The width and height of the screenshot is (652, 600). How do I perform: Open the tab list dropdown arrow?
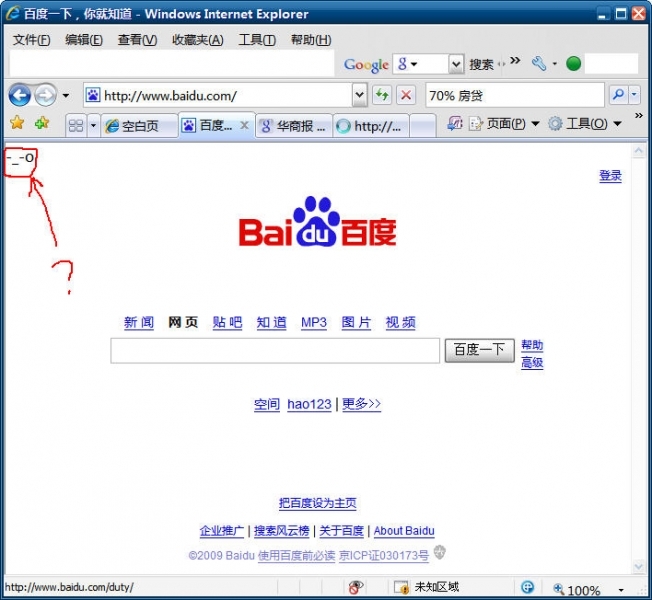[94, 125]
